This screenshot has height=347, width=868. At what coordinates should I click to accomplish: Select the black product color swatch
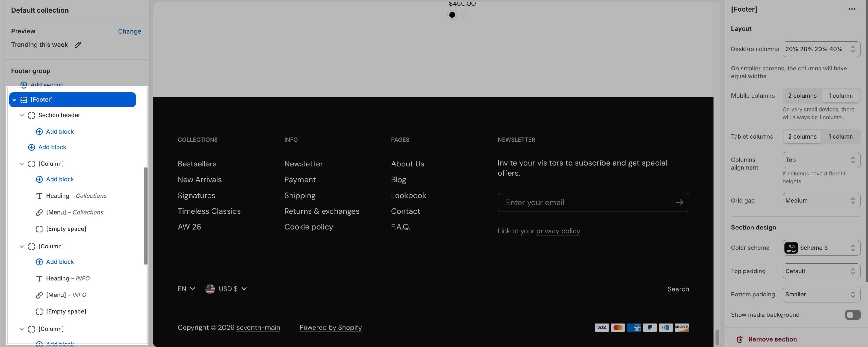[452, 15]
